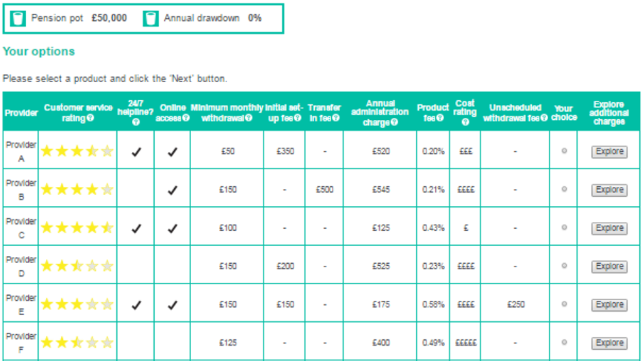Open the Online access help icon
This screenshot has height=361, width=644.
186,118
